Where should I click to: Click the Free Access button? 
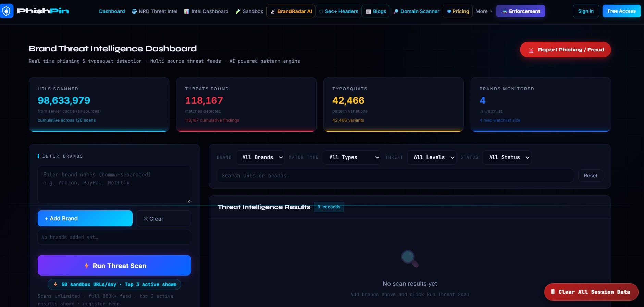(621, 11)
